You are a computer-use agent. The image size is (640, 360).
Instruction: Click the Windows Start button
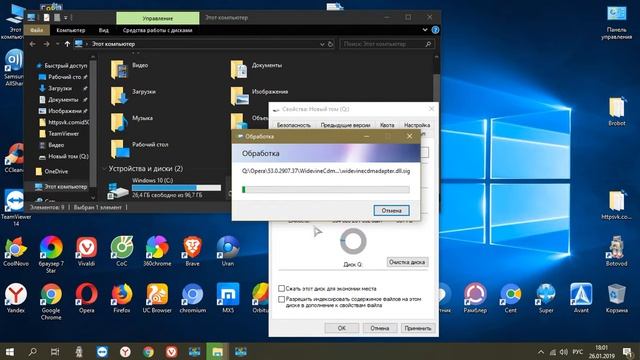[10, 352]
